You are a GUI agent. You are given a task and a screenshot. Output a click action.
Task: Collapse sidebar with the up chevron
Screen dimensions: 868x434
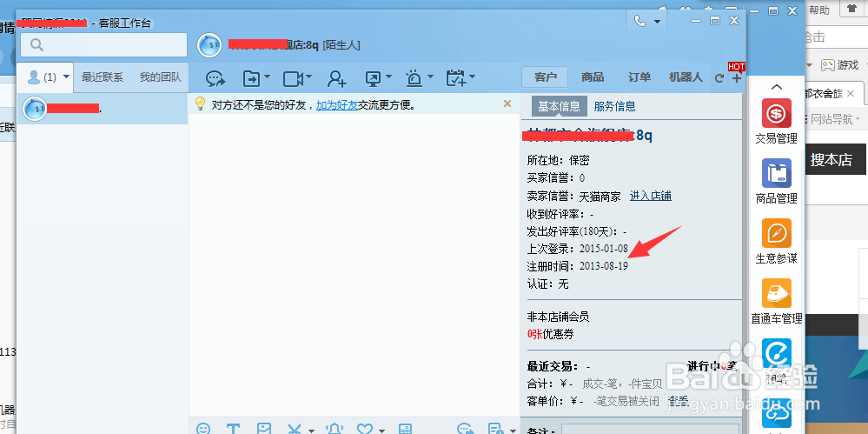click(x=776, y=87)
